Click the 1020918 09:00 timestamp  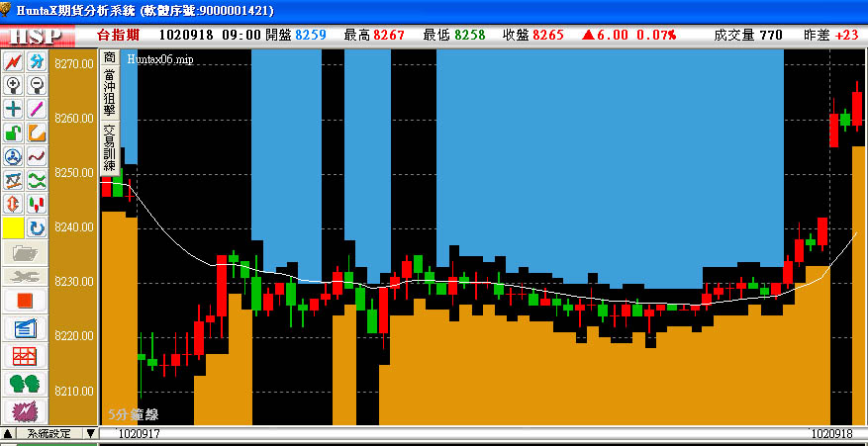click(210, 35)
